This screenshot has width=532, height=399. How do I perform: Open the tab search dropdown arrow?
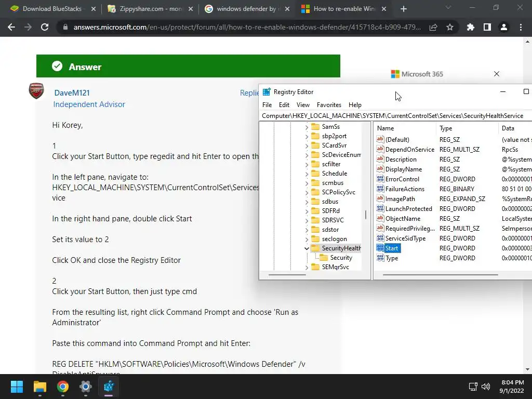pos(448,7)
